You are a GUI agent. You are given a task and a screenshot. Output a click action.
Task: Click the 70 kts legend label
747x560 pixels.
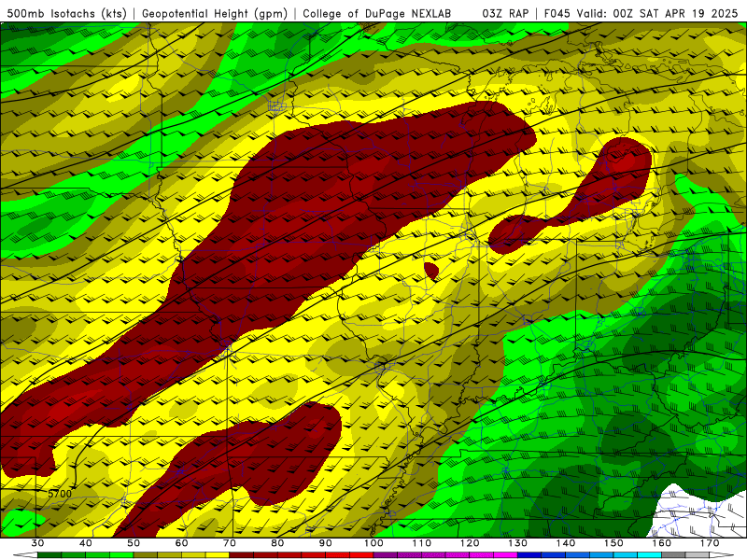pyautogui.click(x=230, y=543)
